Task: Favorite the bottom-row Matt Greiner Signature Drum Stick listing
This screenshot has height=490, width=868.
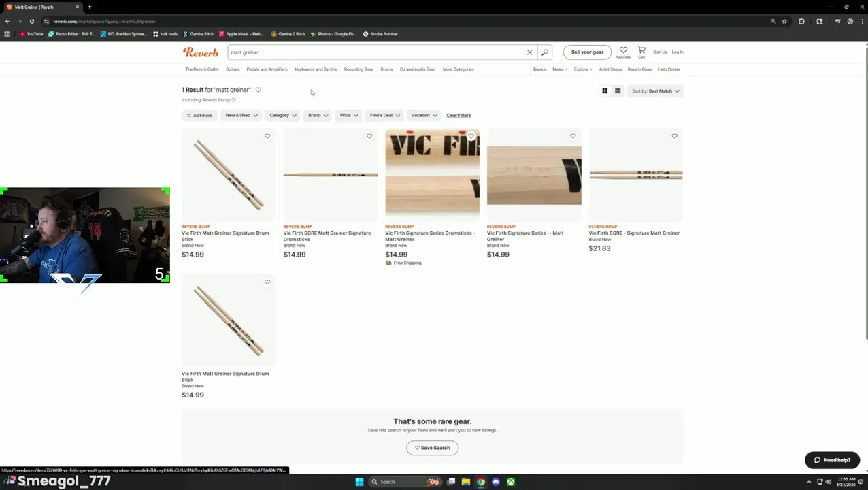Action: (267, 282)
